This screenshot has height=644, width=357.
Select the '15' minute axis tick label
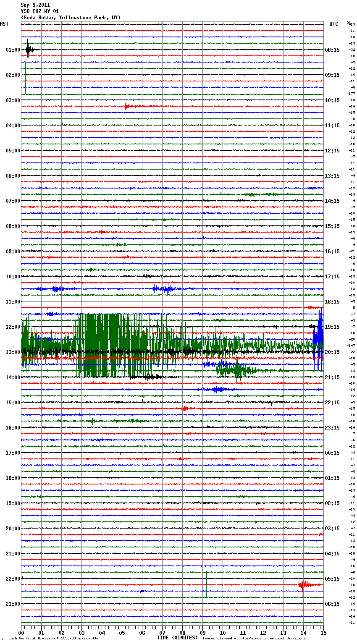(323, 633)
